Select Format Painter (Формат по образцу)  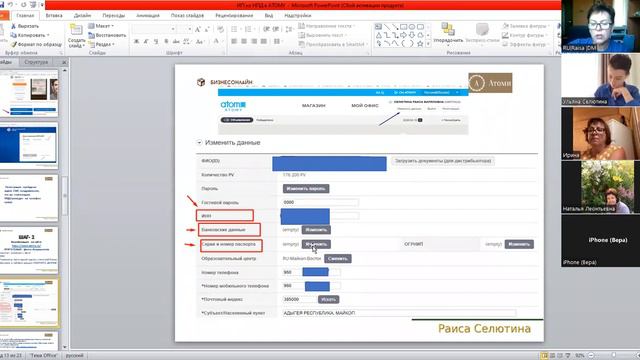[36, 44]
